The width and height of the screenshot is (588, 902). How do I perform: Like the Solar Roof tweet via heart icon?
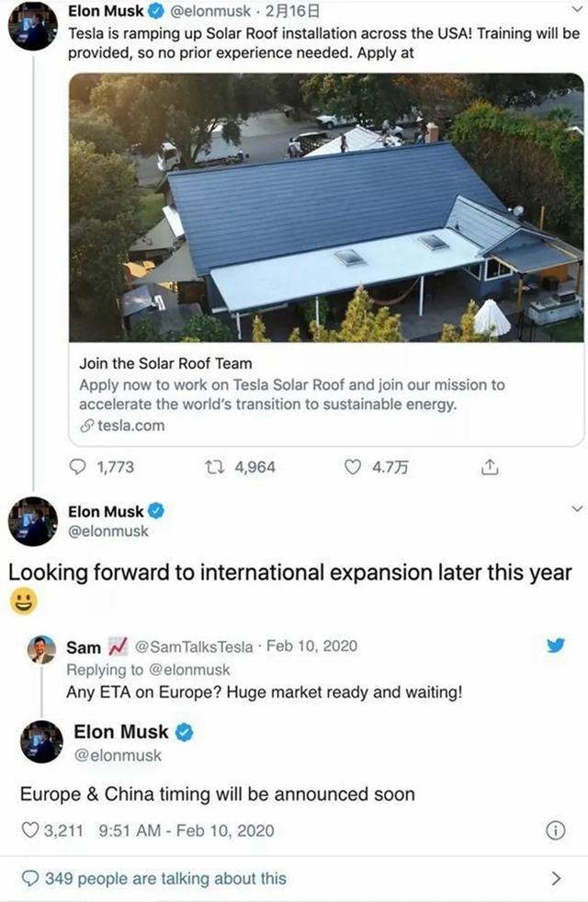(352, 467)
